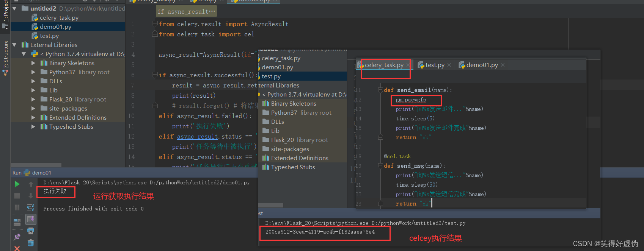644x251 pixels.
Task: Collapse the if block fold marker at line 6
Action: pyautogui.click(x=155, y=75)
